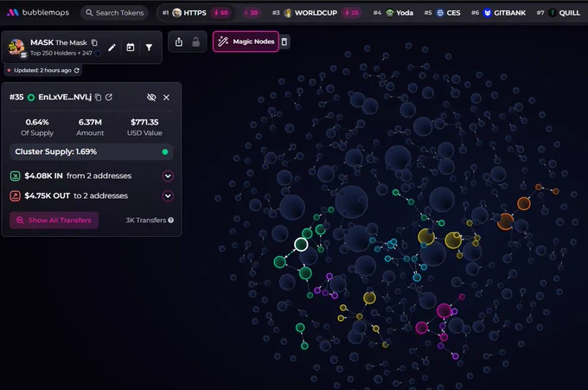Expand the $4.08K IN transfers list
588x390 pixels.
coord(168,176)
